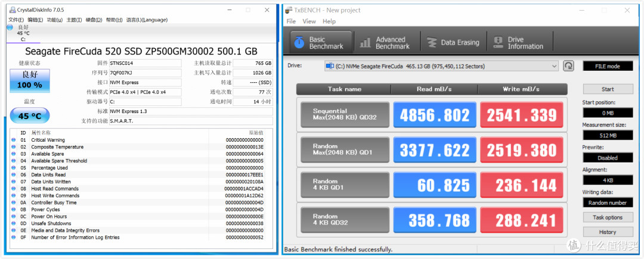Click the Start position 0 MB field
The width and height of the screenshot is (644, 259).
click(608, 113)
